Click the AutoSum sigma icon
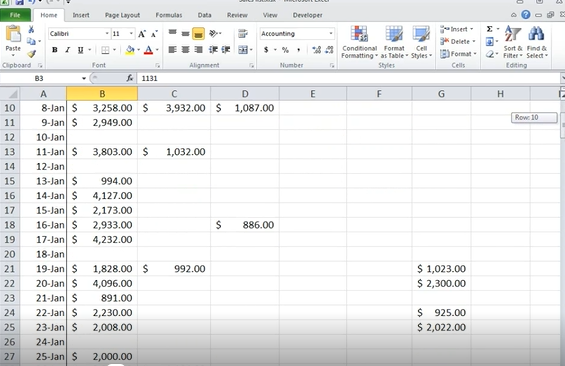Screen dimensions: 565x366 click(489, 29)
